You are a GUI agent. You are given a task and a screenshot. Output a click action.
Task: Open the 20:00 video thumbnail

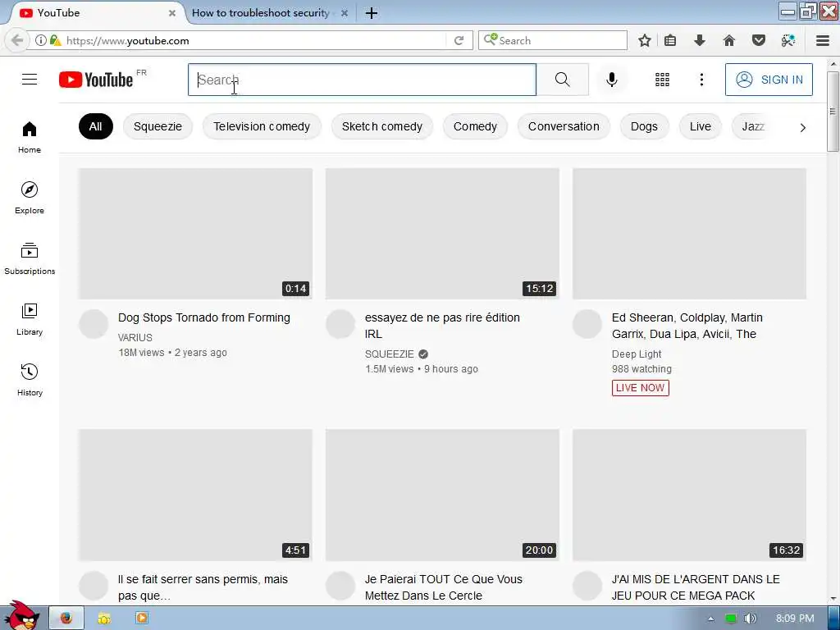pos(442,495)
